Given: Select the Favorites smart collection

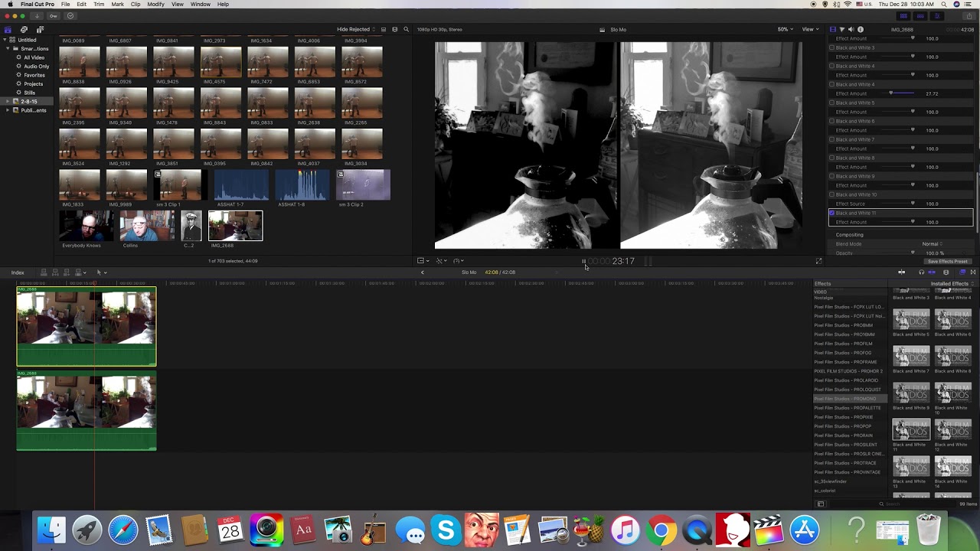Looking at the screenshot, I should pyautogui.click(x=34, y=75).
